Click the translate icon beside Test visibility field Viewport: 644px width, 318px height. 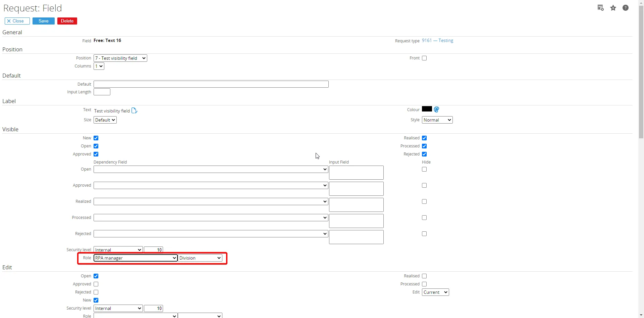[135, 110]
